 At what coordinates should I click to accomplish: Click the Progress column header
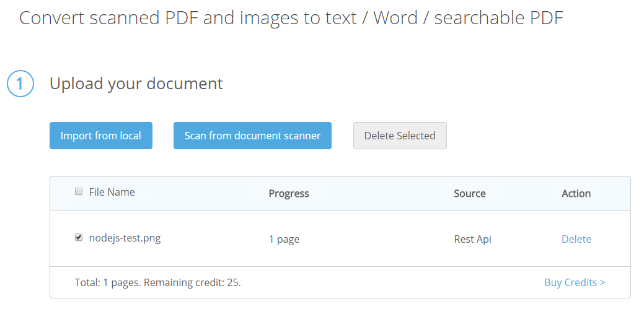pyautogui.click(x=289, y=193)
